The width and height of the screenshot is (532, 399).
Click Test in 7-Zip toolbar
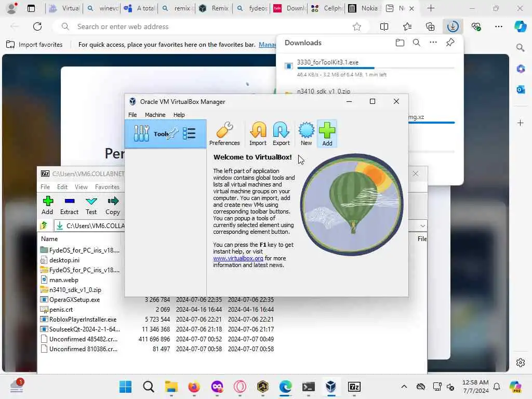tap(91, 205)
